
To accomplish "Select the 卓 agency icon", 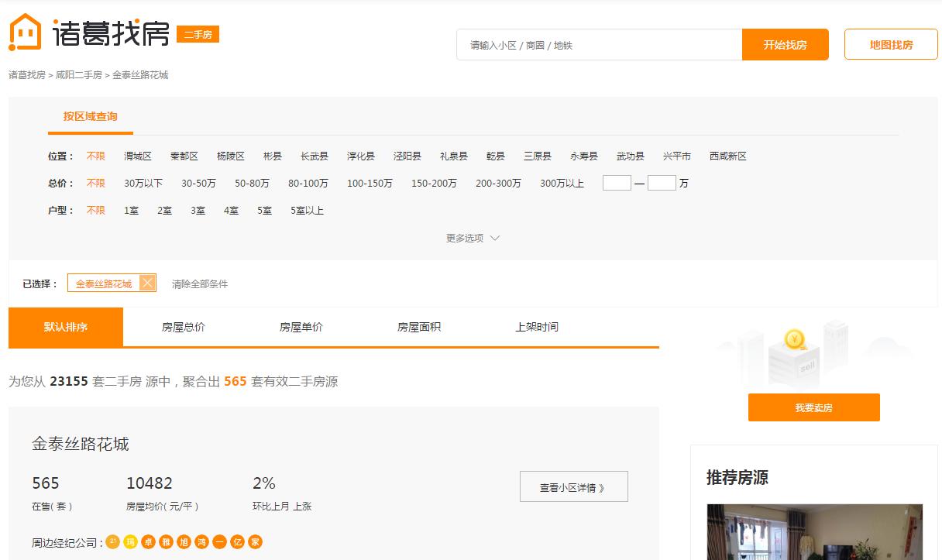I will (x=148, y=542).
